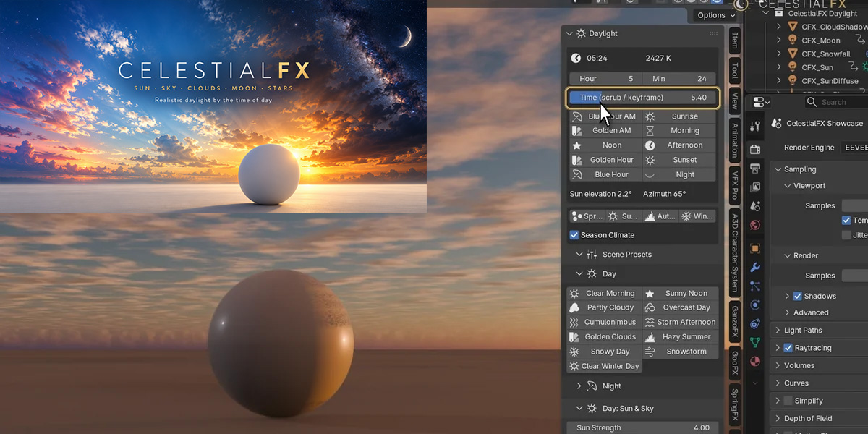Open the Tool properties tab icon
This screenshot has width=868, height=434.
tap(755, 126)
